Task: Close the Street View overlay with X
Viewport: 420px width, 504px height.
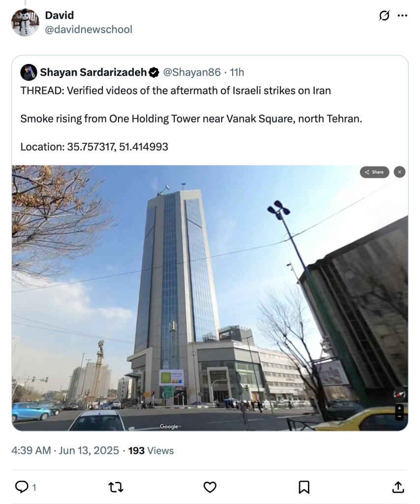Action: pyautogui.click(x=399, y=172)
